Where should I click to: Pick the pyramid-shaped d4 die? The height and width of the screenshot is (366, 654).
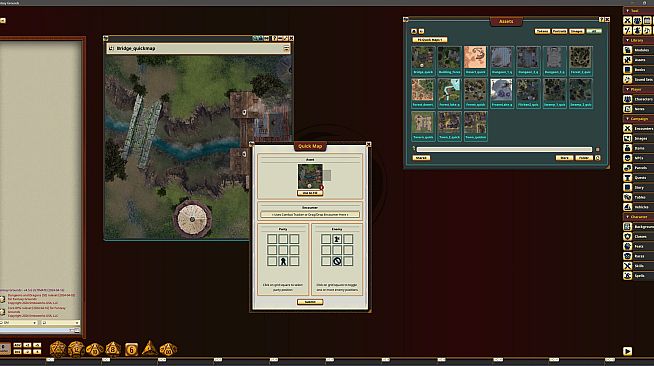pos(149,348)
